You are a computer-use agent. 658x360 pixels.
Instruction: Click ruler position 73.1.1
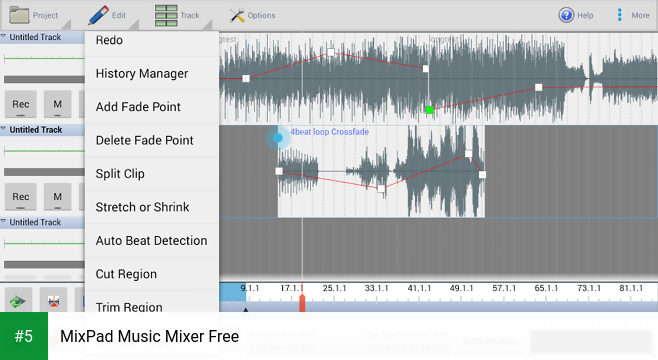pyautogui.click(x=589, y=288)
